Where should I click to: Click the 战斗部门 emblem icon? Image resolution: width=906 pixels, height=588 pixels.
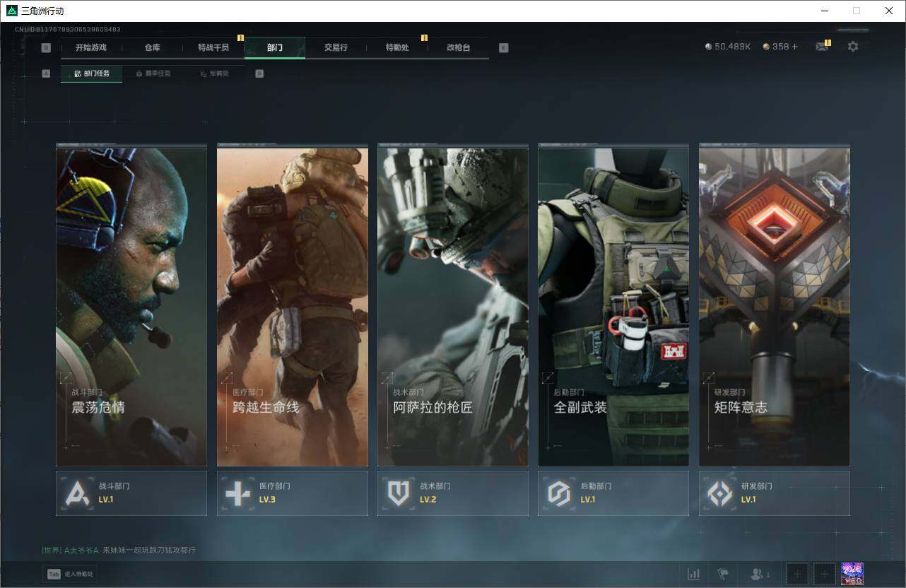(x=77, y=493)
